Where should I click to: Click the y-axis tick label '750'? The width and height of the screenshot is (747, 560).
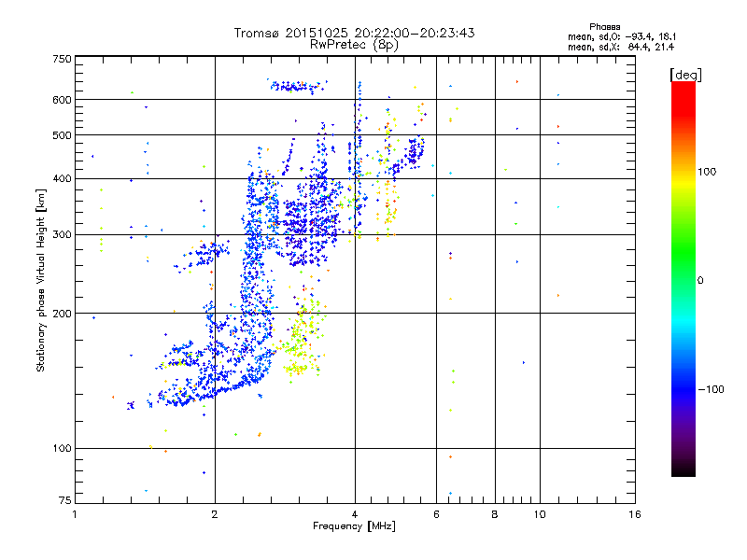click(62, 59)
